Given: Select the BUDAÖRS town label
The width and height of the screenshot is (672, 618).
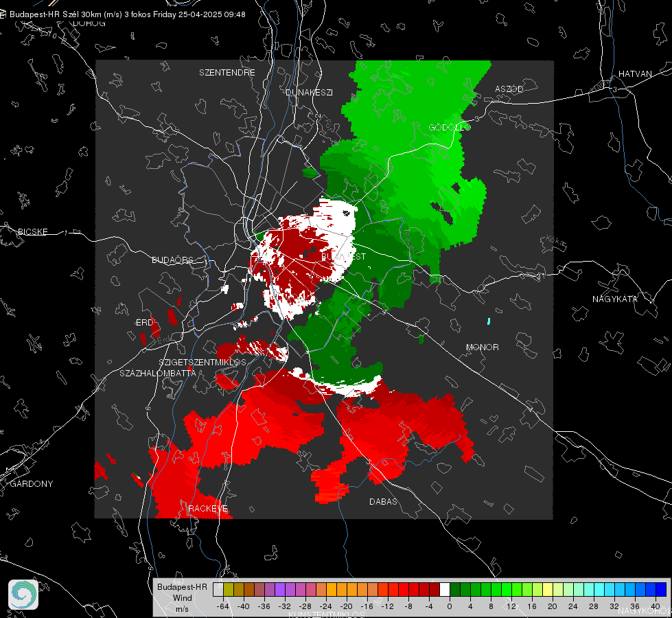Looking at the screenshot, I should point(173,260).
